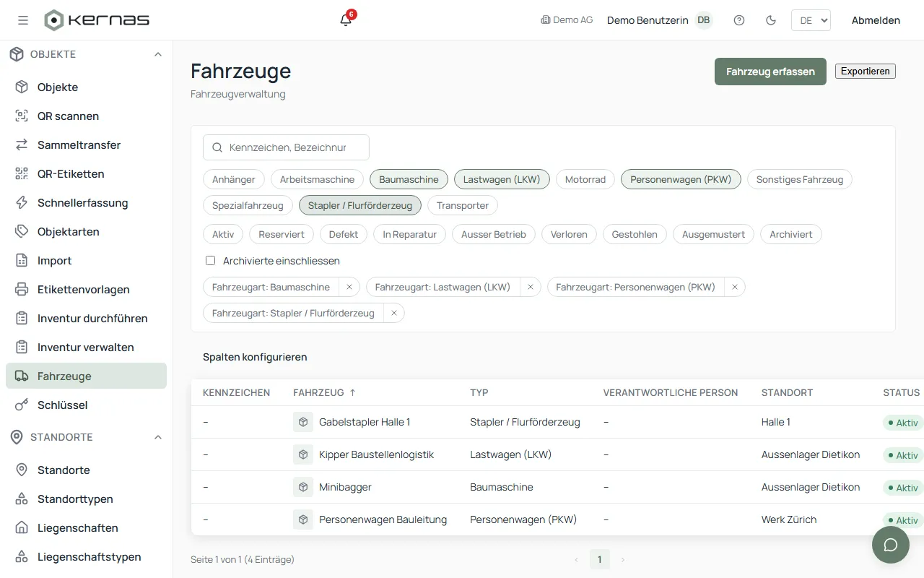Open Sammeltransfer in sidebar
Screen dimensions: 924x578
pyautogui.click(x=86, y=144)
